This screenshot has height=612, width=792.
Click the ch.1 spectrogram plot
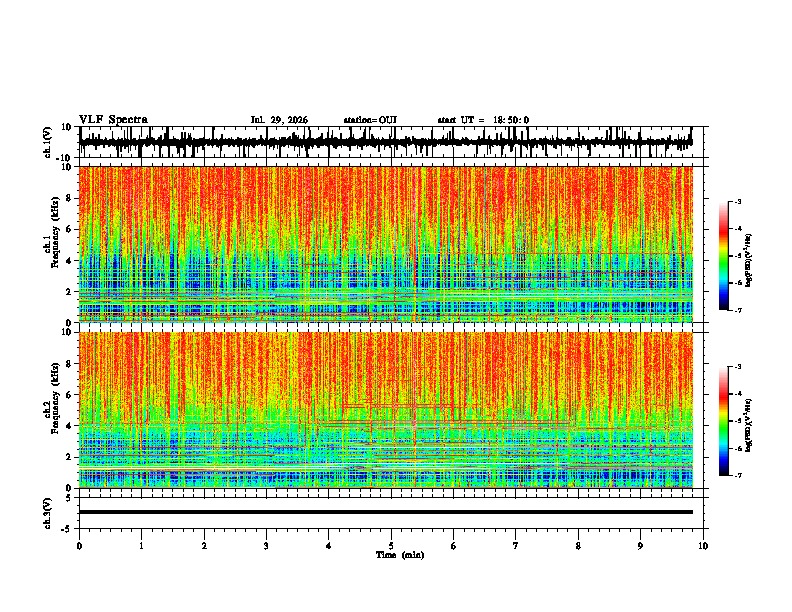click(386, 244)
